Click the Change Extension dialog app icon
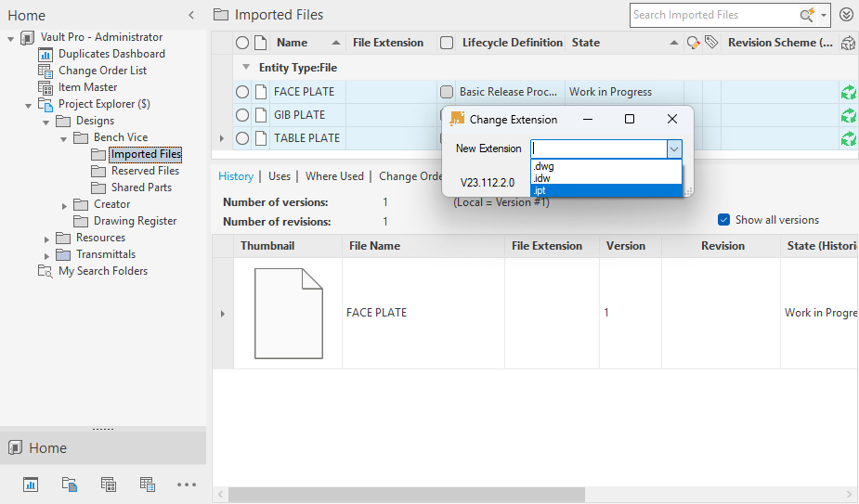The height and width of the screenshot is (504, 859). click(x=457, y=118)
